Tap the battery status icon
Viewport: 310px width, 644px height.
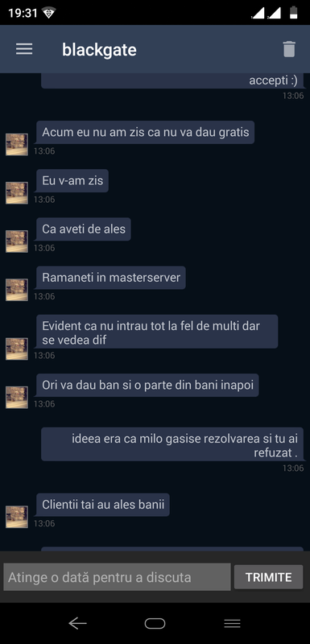click(x=294, y=13)
